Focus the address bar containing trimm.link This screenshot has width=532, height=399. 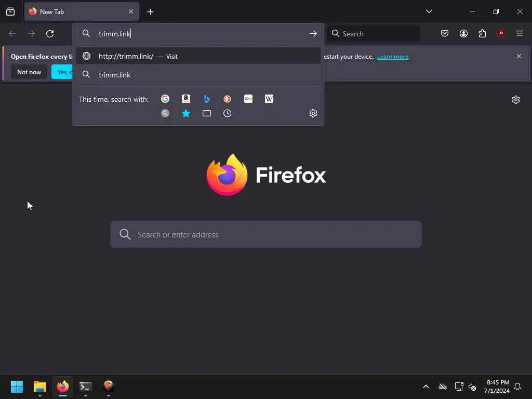click(198, 34)
